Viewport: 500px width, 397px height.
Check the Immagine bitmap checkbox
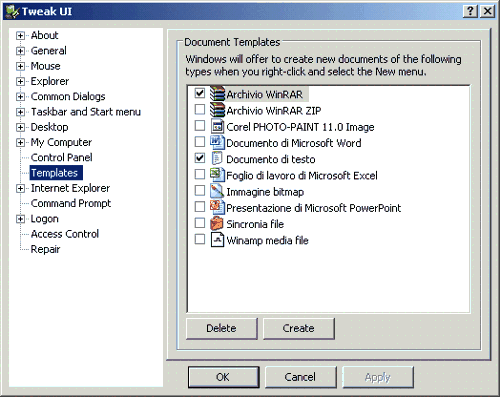point(200,190)
